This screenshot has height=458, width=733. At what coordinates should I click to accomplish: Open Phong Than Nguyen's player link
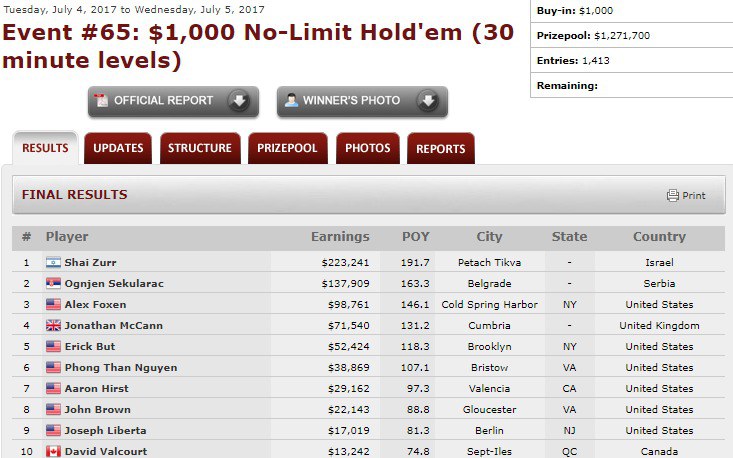click(x=121, y=367)
